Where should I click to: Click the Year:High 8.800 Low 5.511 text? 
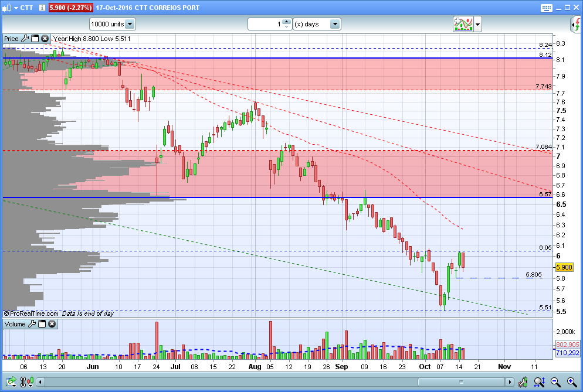(91, 39)
